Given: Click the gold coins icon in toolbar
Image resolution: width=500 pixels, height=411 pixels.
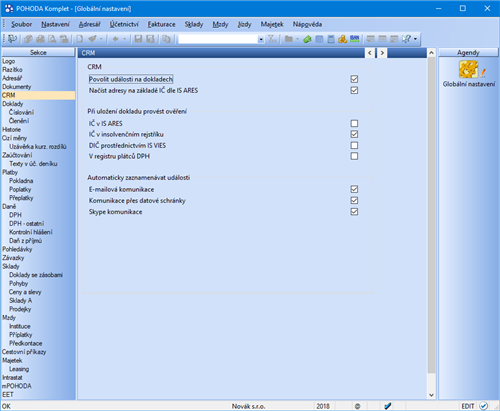Looking at the screenshot, I should click(x=342, y=39).
